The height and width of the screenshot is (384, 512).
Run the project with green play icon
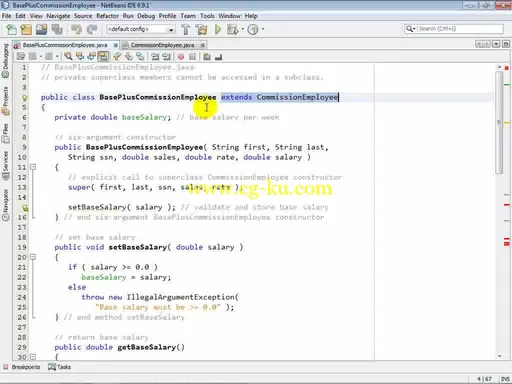[218, 29]
